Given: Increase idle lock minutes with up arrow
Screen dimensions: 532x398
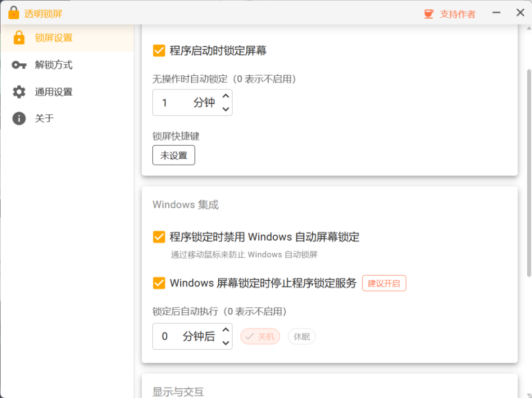Looking at the screenshot, I should tap(225, 96).
